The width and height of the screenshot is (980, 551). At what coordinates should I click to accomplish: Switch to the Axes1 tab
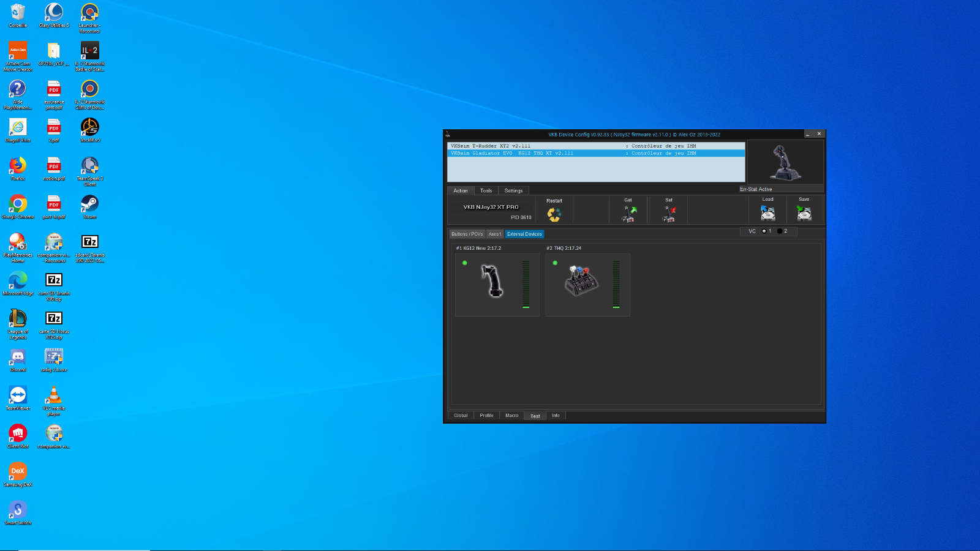[x=495, y=234]
